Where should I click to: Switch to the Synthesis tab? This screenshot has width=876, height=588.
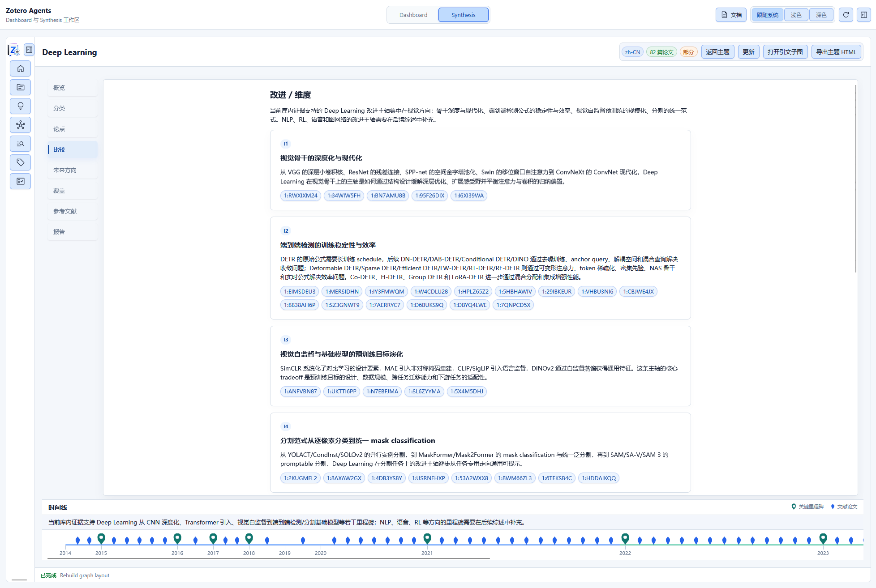pyautogui.click(x=464, y=15)
